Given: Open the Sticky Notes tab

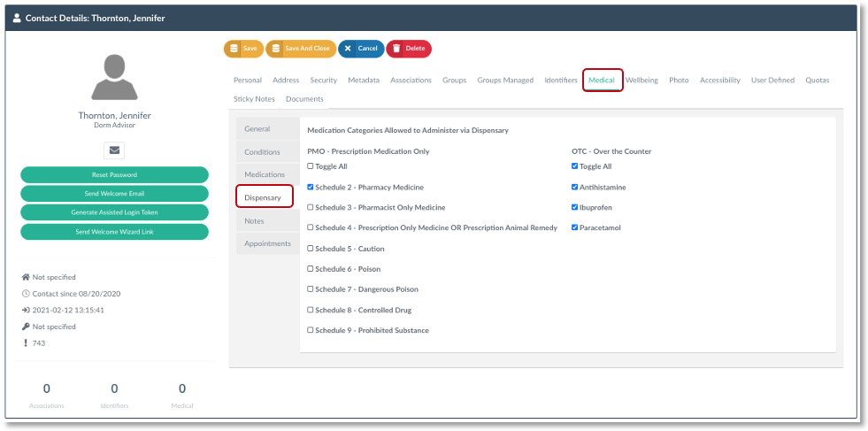Looking at the screenshot, I should click(254, 99).
